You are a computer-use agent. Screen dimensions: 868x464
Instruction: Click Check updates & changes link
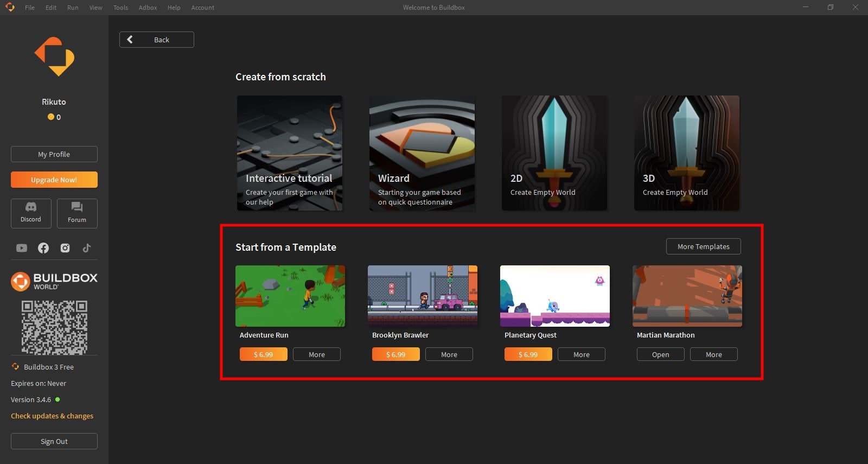pos(52,416)
